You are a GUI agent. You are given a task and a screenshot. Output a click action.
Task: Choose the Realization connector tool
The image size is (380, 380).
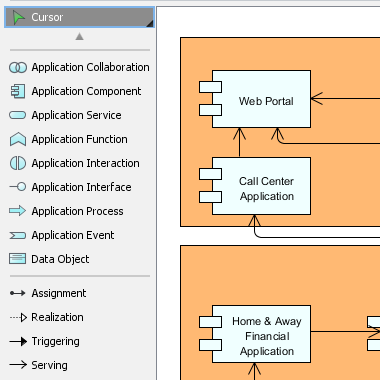[x=79, y=317]
